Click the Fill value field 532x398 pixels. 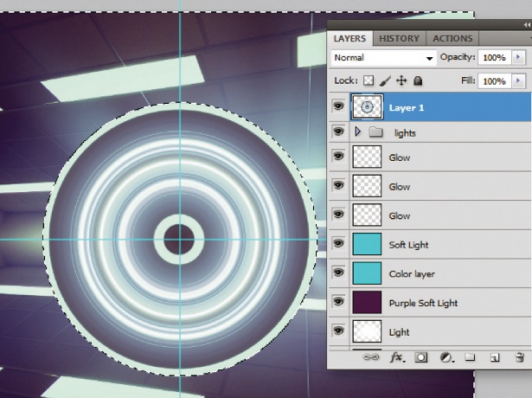(x=494, y=81)
